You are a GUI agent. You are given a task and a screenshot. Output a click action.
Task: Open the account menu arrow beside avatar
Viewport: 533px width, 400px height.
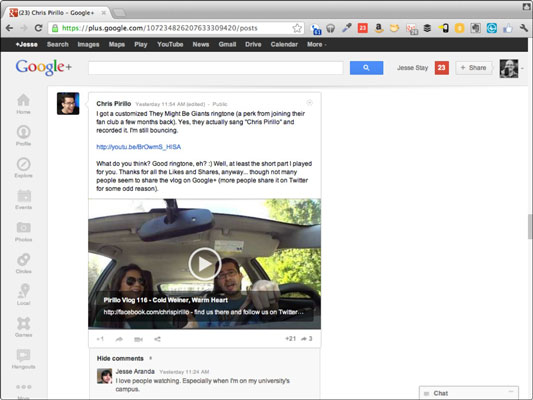click(522, 68)
